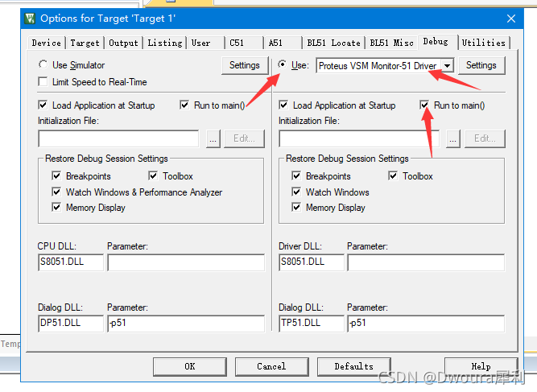Switch to the Device tab
The height and width of the screenshot is (392, 537).
pyautogui.click(x=46, y=43)
